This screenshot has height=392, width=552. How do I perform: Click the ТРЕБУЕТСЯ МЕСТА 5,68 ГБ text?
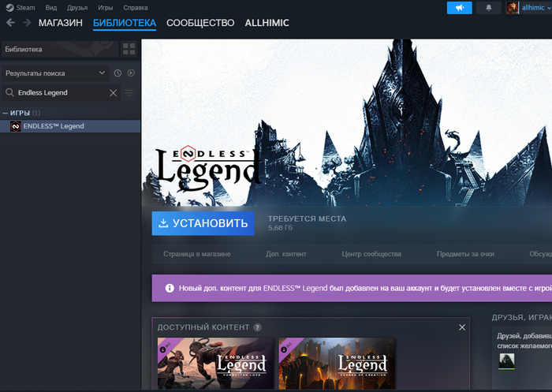[307, 223]
